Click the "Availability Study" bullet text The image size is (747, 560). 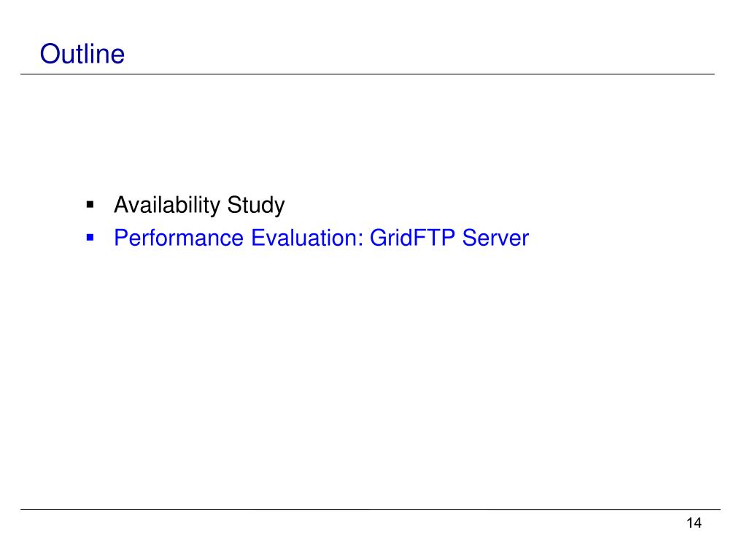point(199,205)
